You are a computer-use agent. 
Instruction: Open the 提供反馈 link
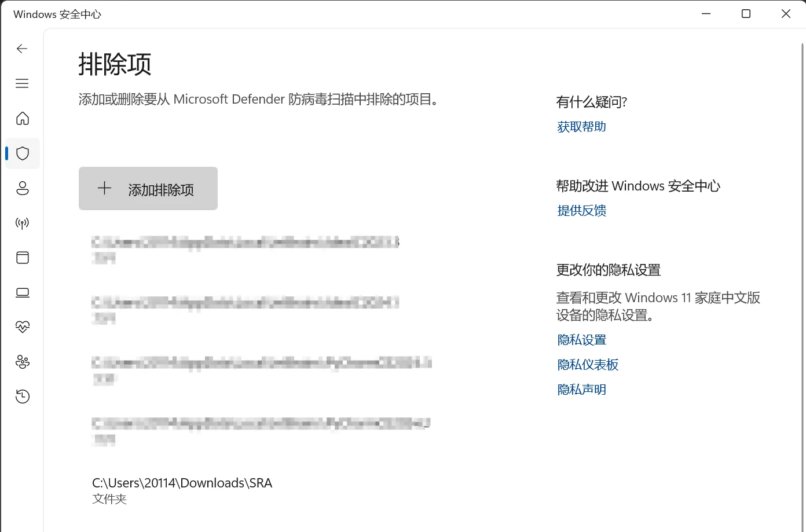click(x=581, y=211)
